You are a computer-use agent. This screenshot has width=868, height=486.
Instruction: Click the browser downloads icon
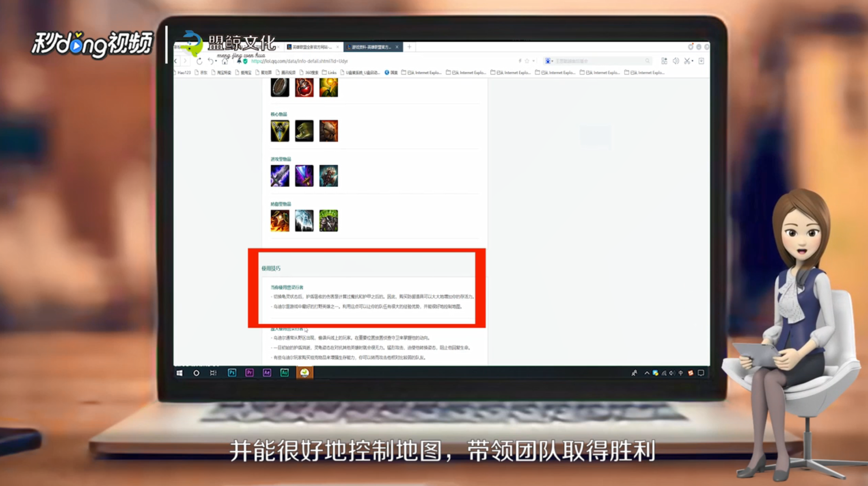[x=701, y=61]
